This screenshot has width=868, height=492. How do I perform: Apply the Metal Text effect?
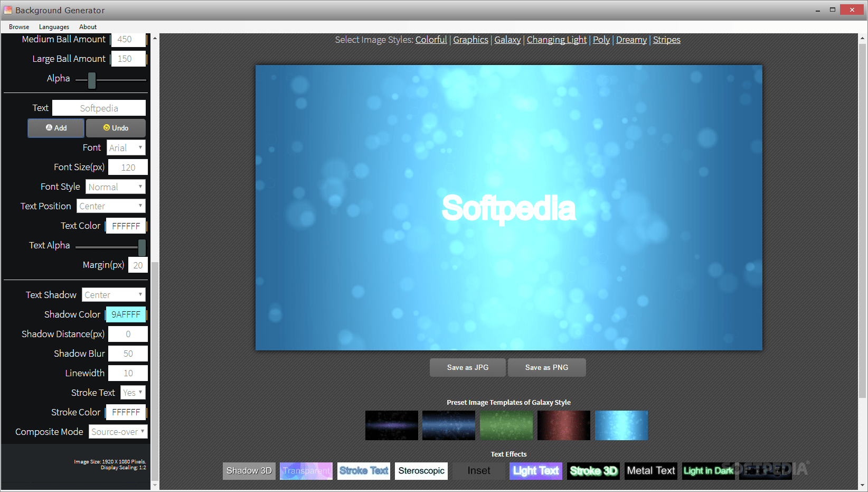(651, 471)
